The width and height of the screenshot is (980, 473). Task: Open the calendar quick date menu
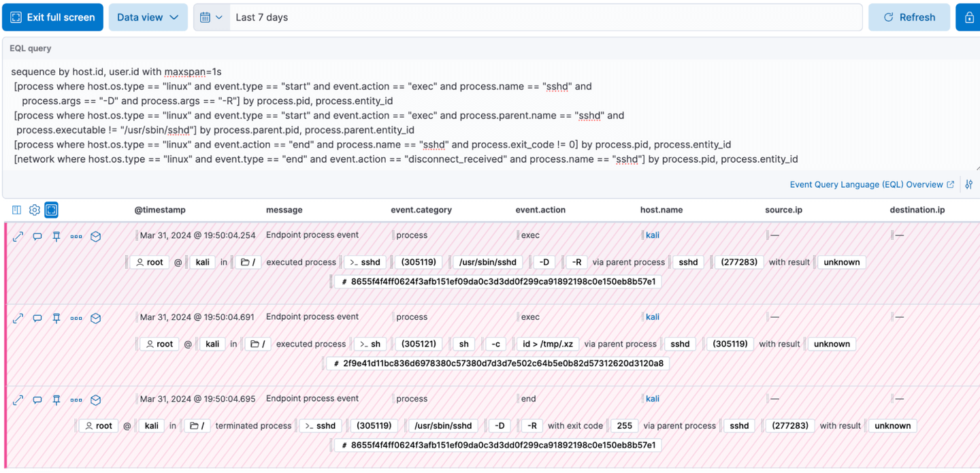(211, 17)
